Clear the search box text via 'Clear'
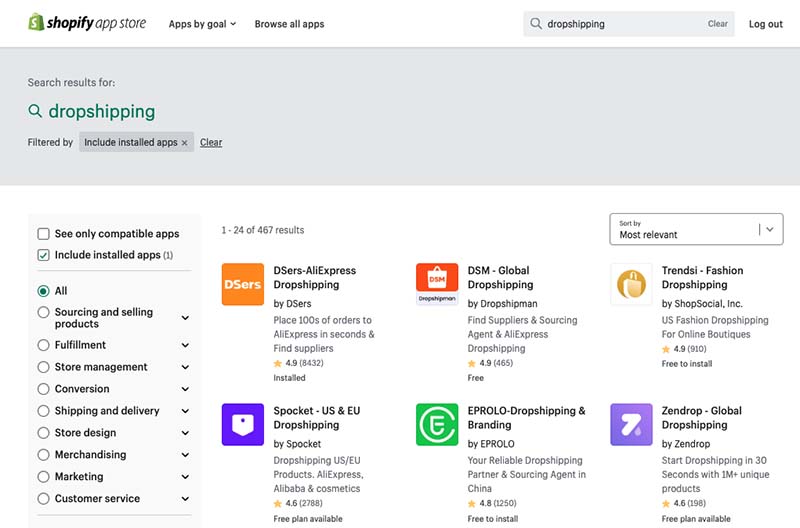 tap(717, 23)
